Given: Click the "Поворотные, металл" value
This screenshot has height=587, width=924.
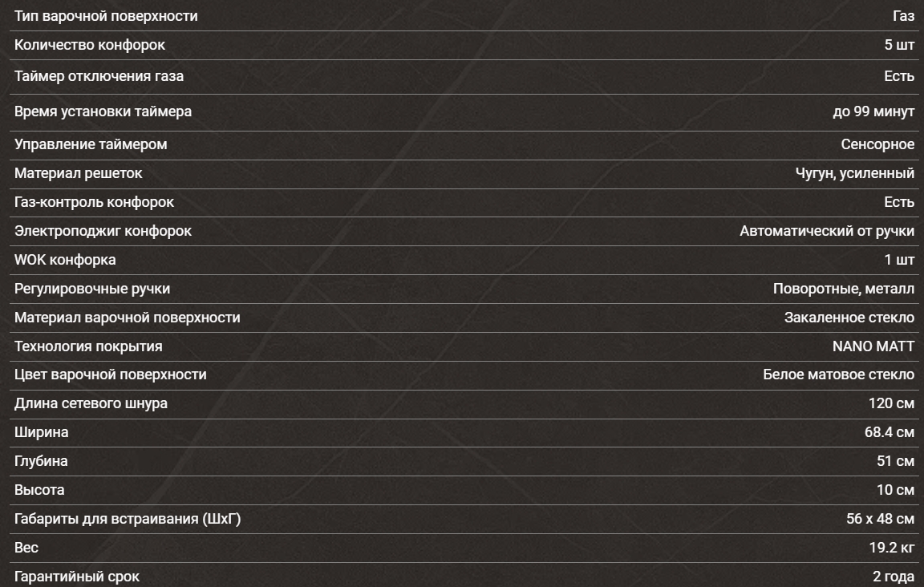Looking at the screenshot, I should click(x=844, y=289).
